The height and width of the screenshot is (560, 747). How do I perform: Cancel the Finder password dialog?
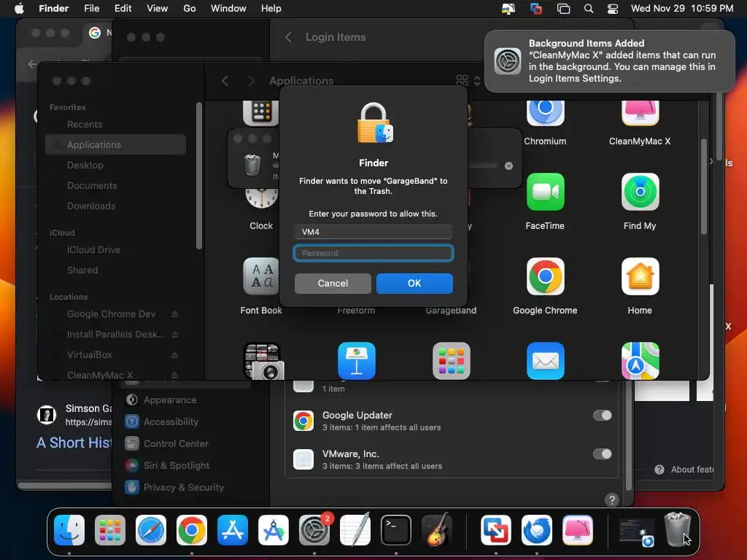click(333, 284)
